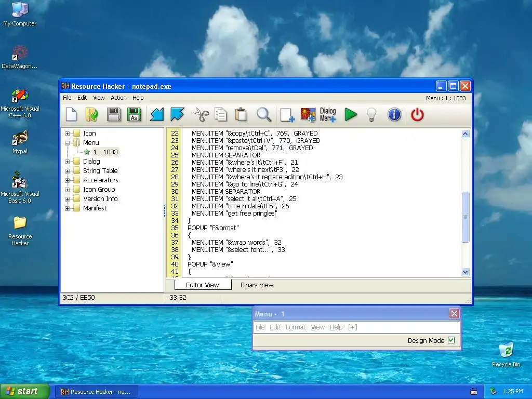Image resolution: width=532 pixels, height=399 pixels.
Task: Select the 1 : 1033 menu resource
Action: [105, 152]
